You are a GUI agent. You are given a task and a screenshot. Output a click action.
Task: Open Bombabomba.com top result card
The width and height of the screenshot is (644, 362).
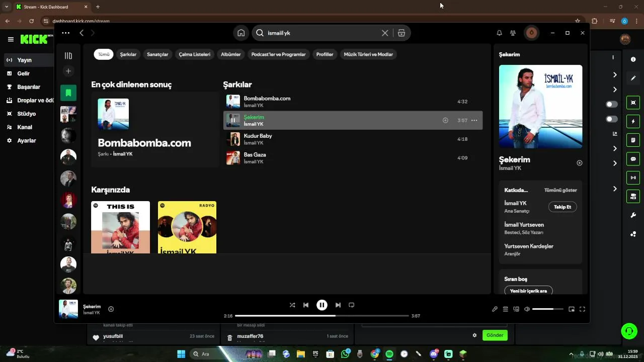[155, 129]
